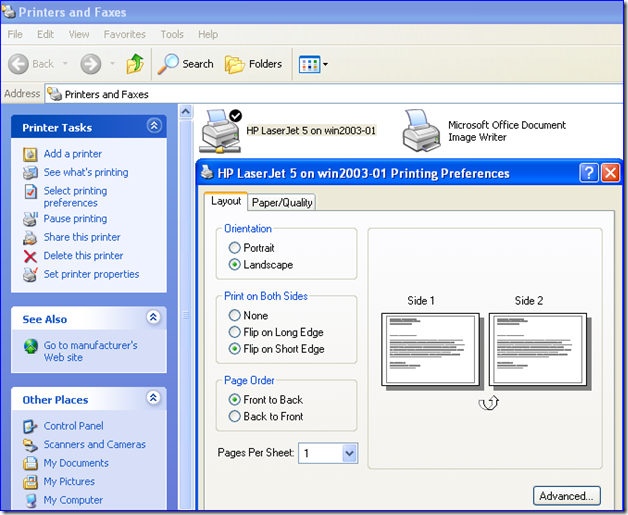Click the Add a printer icon
This screenshot has width=628, height=515.
pos(30,154)
